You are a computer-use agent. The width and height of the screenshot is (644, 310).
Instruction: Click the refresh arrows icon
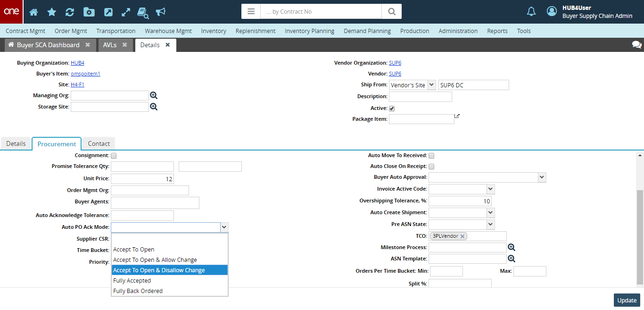[x=70, y=12]
